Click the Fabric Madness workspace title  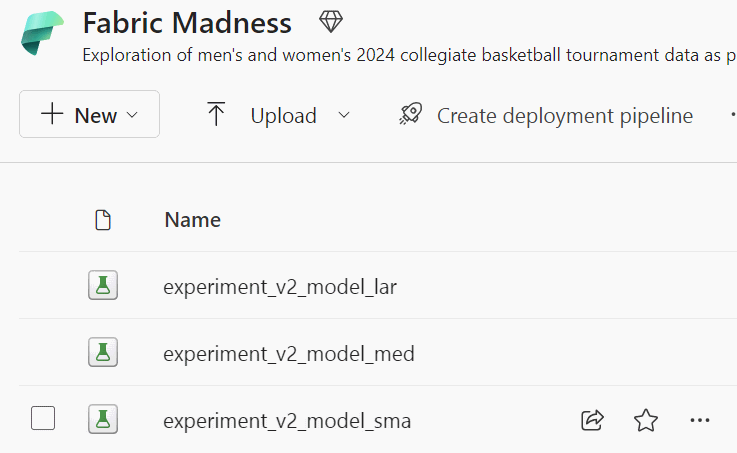pos(187,23)
